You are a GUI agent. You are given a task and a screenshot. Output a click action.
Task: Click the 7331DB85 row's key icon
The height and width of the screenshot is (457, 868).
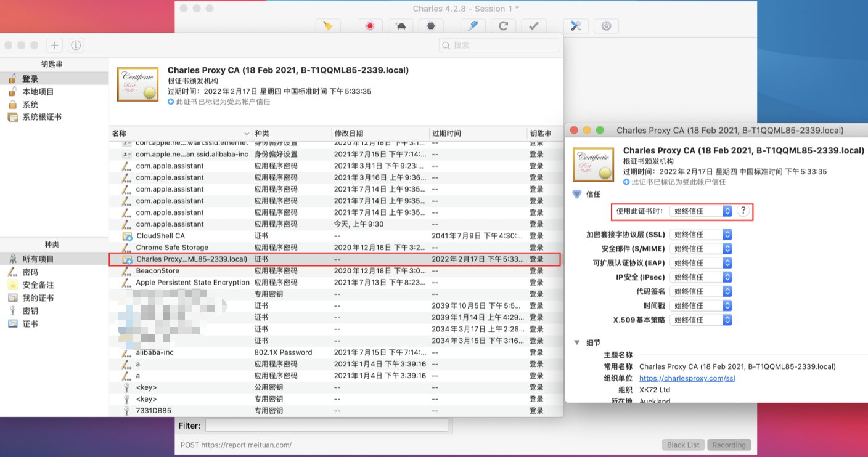click(x=127, y=411)
